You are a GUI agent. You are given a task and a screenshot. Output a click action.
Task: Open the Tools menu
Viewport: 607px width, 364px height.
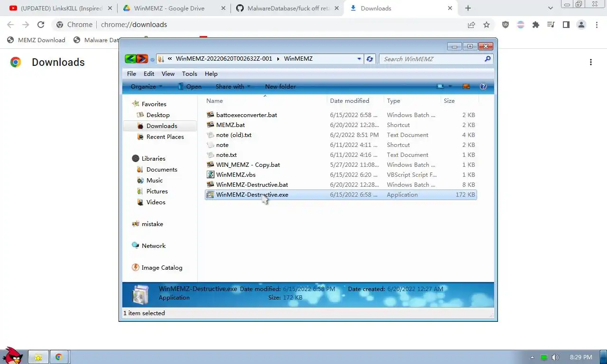click(x=189, y=73)
